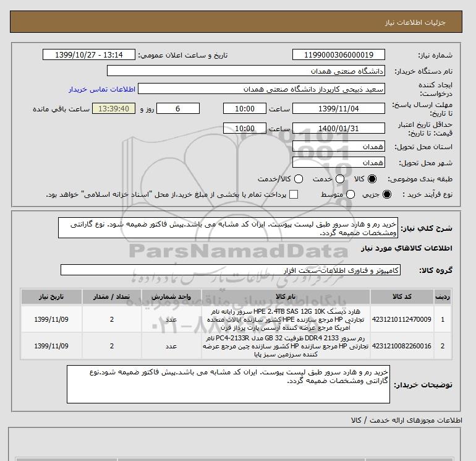Select the جزیی purchase process option
Image resolution: width=476 pixels, height=461 pixels.
pos(387,194)
